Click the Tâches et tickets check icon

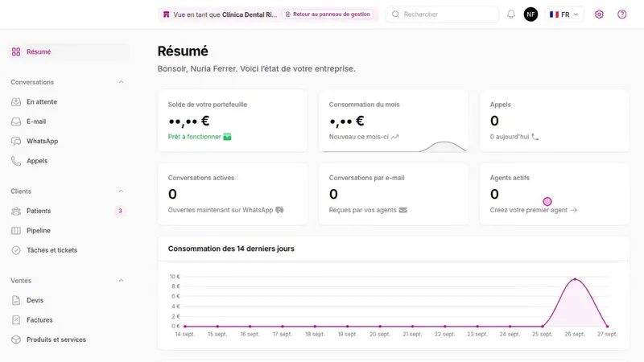tap(16, 250)
